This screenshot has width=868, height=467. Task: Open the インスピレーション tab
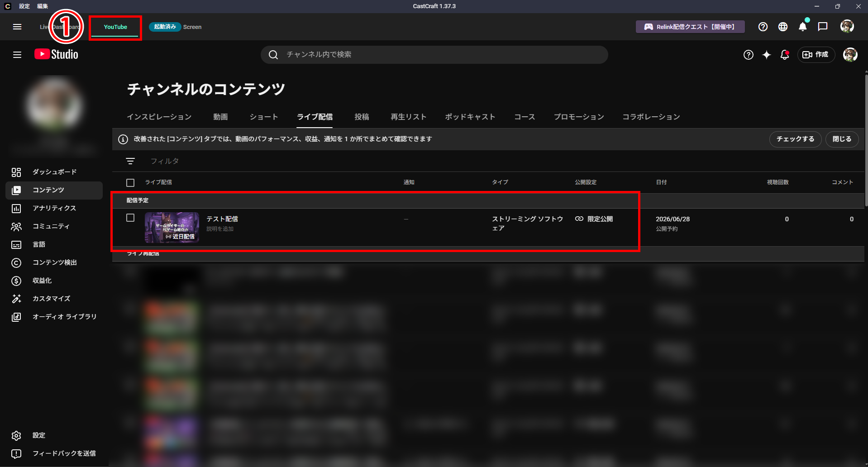(x=159, y=117)
